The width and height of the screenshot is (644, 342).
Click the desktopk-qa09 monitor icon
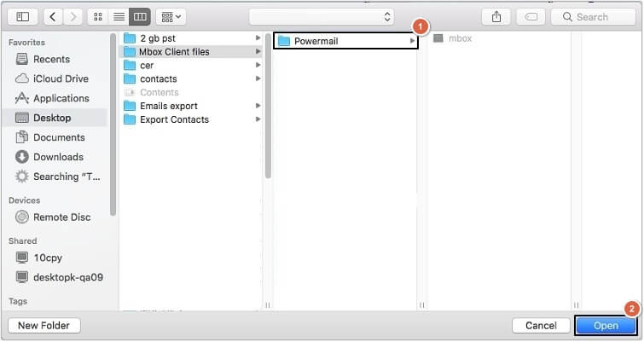click(22, 276)
